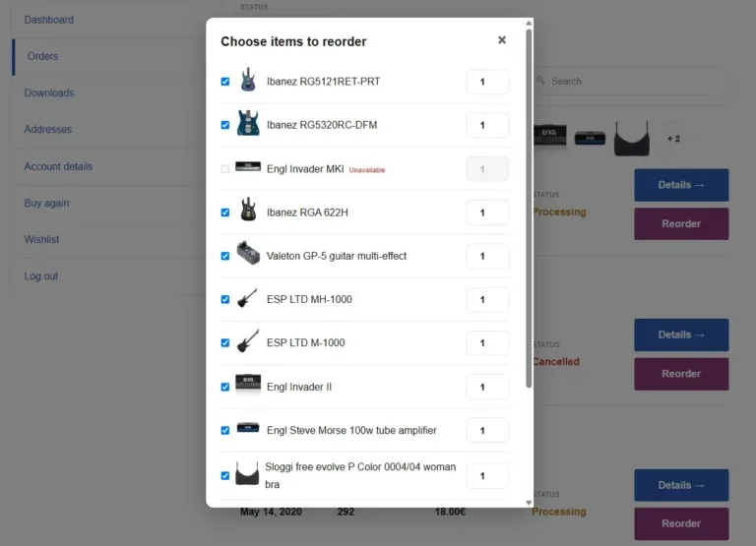Click Log out in sidebar
Screen dimensions: 756x546
(41, 276)
